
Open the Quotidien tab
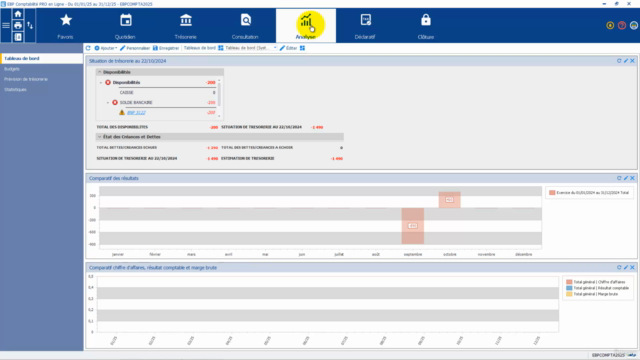[125, 26]
